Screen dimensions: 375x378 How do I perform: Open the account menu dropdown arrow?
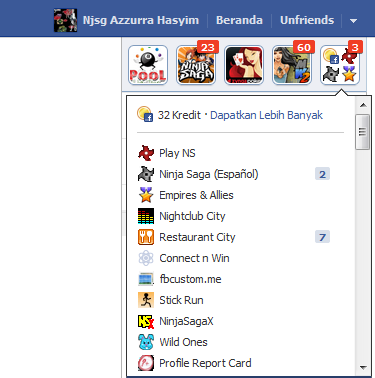[353, 21]
